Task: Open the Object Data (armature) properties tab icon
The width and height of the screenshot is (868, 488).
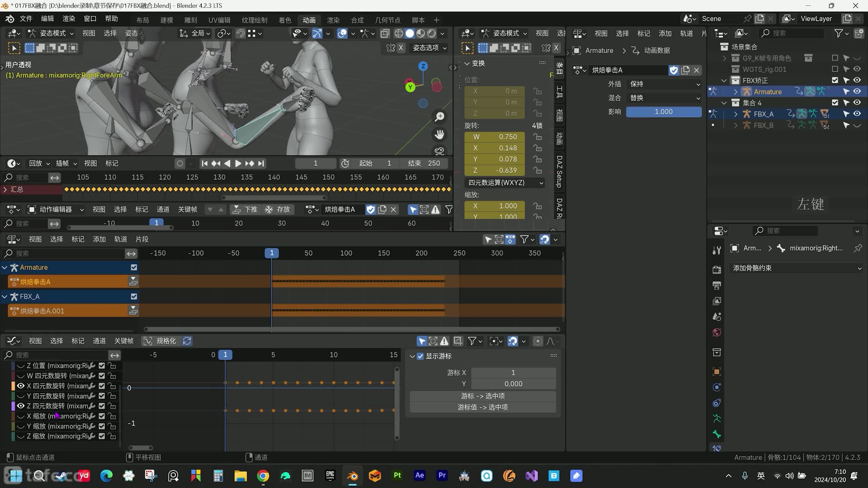Action: click(716, 419)
